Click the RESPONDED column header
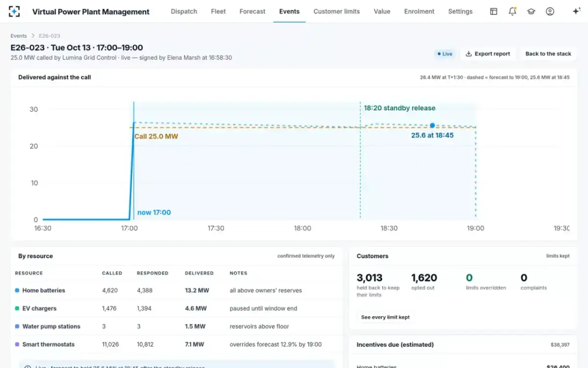This screenshot has height=368, width=588. [152, 273]
